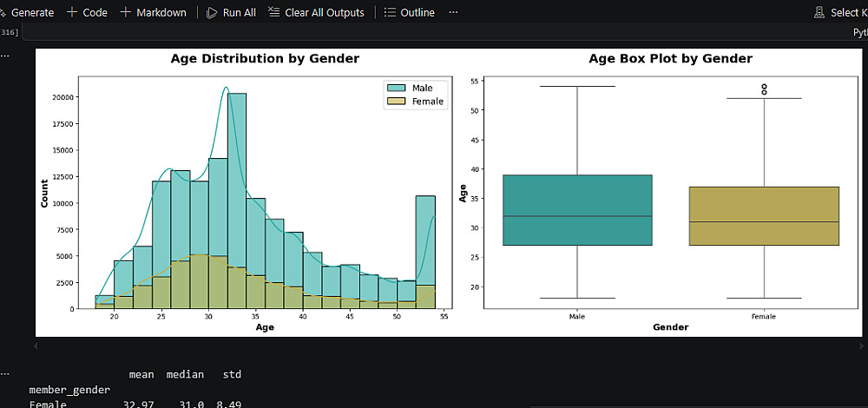
Task: Run All notebook cells
Action: [231, 12]
